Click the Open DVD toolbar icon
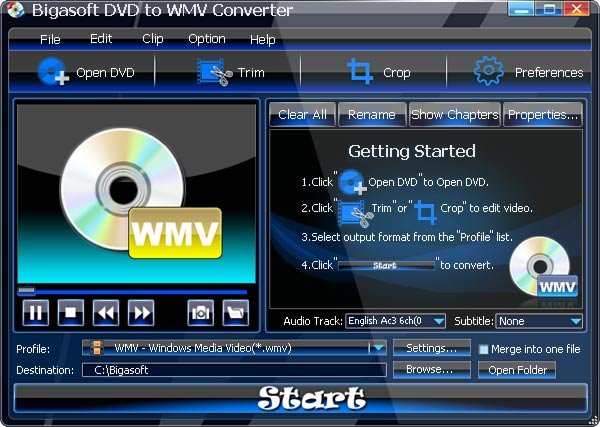This screenshot has height=427, width=600. coord(53,71)
